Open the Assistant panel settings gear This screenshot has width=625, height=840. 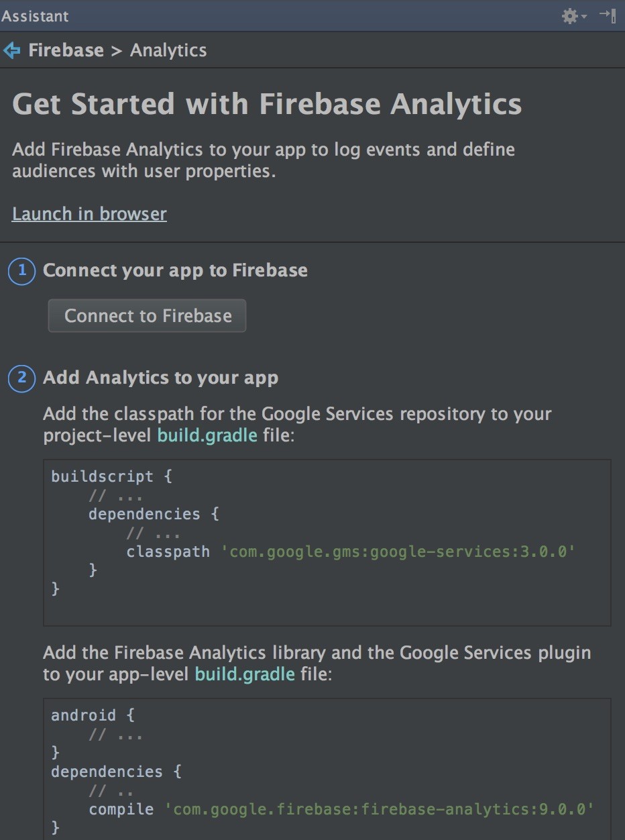coord(570,16)
